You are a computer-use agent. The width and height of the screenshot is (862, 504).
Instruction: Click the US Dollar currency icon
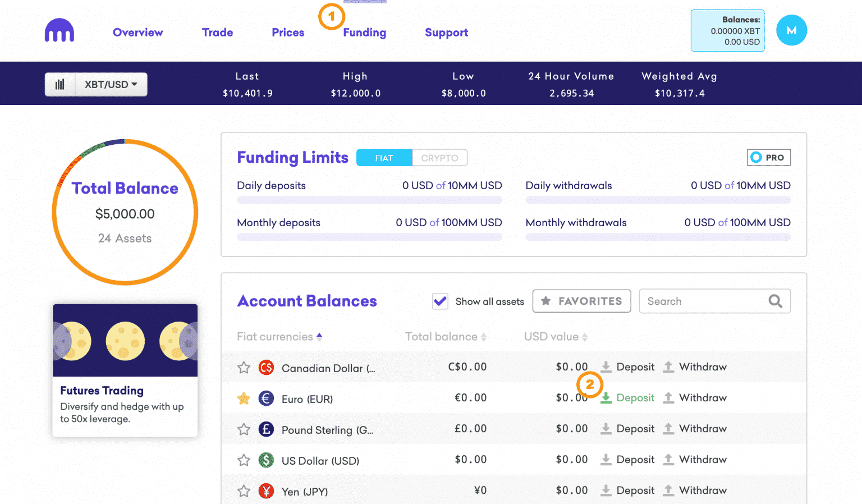(x=266, y=460)
